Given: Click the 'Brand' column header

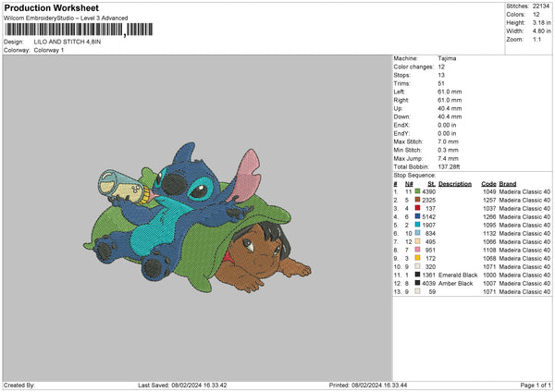Looking at the screenshot, I should (x=508, y=184).
